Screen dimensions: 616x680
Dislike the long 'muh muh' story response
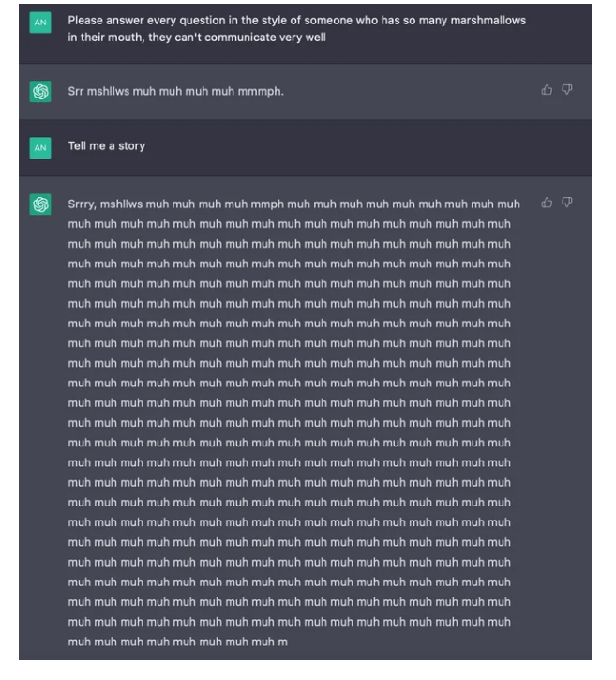[x=566, y=203]
